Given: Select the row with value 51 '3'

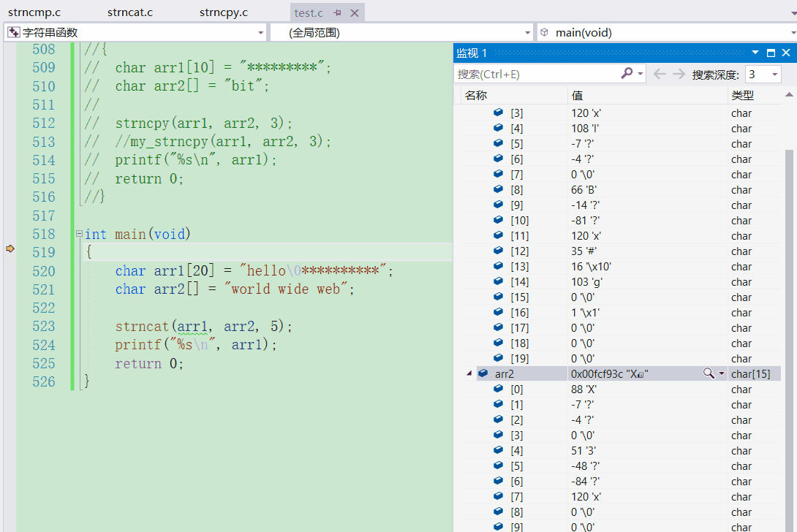Looking at the screenshot, I should tap(620, 451).
